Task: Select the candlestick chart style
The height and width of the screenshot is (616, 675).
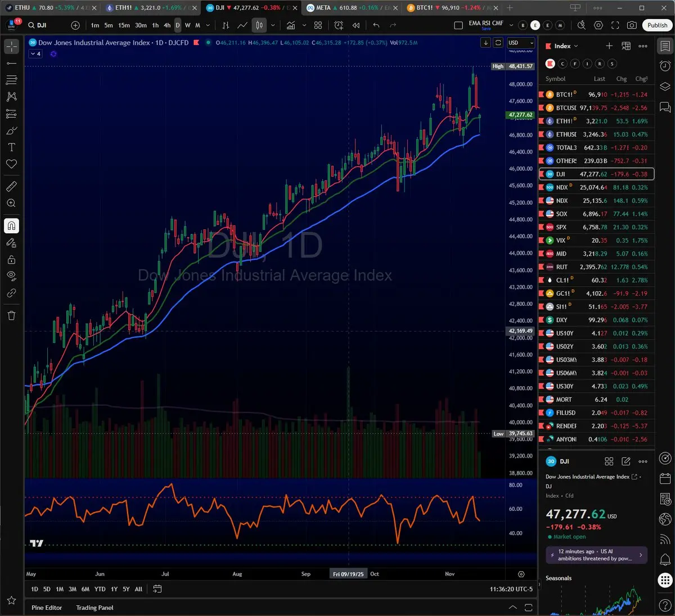Action: tap(259, 25)
